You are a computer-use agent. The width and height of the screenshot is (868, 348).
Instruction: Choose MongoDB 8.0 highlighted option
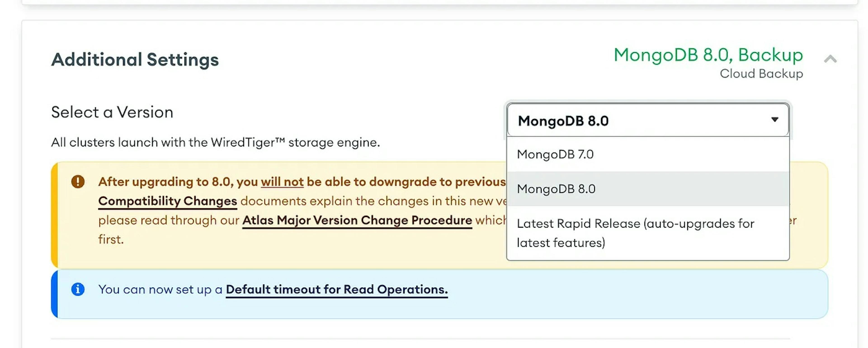coord(648,189)
